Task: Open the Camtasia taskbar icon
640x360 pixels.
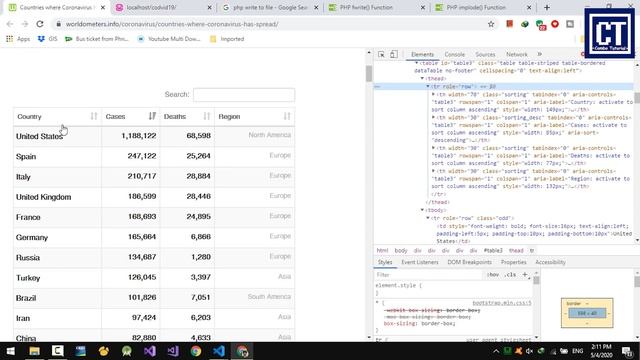Action: point(58,351)
